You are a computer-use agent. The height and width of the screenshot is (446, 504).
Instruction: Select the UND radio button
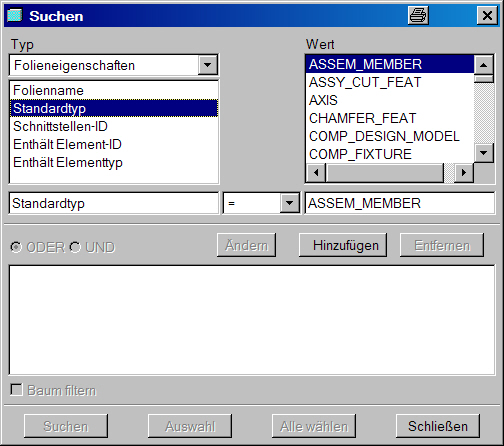pos(75,247)
